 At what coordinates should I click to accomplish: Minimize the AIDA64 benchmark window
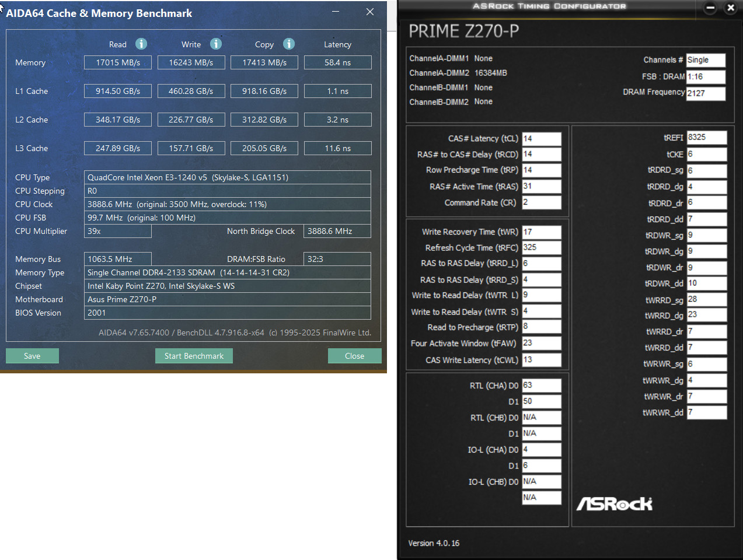[336, 12]
